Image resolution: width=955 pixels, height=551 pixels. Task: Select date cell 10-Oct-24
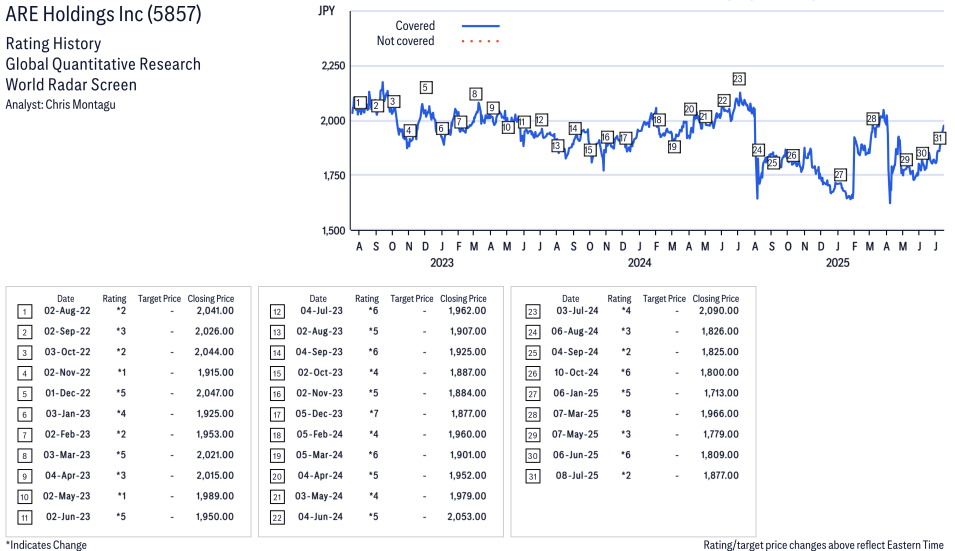576,372
